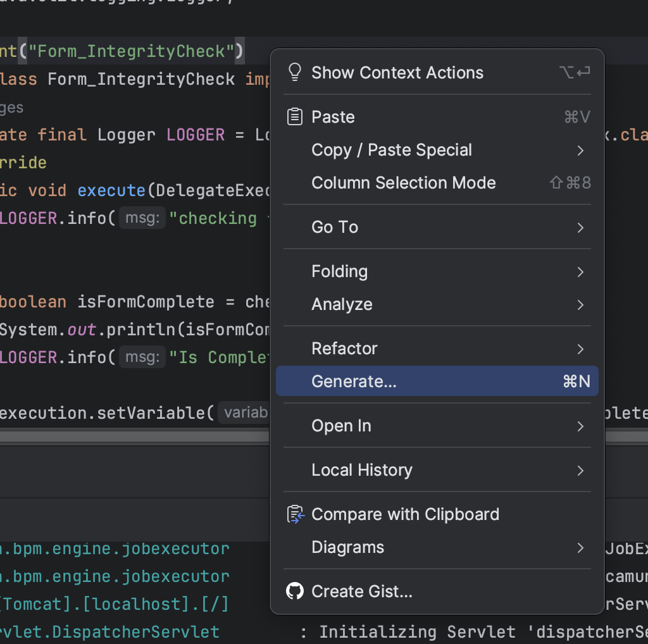Click the GitHub icon beside Create Gist

click(x=295, y=591)
